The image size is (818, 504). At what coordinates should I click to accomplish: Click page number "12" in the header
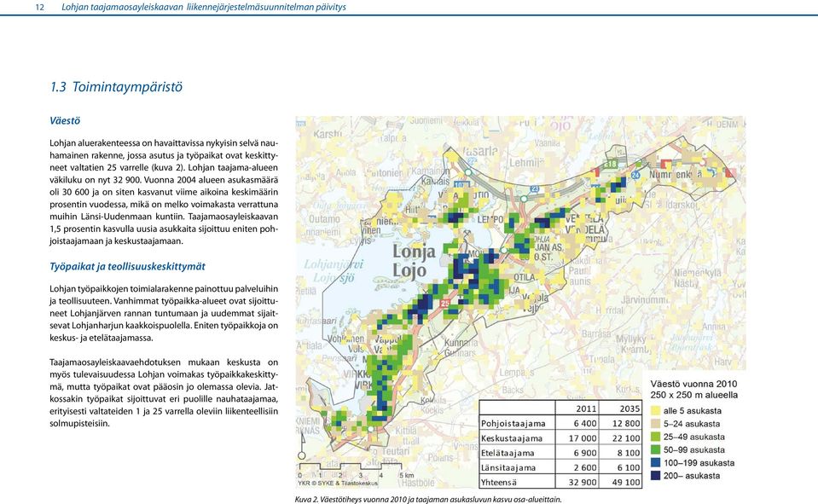pyautogui.click(x=39, y=8)
